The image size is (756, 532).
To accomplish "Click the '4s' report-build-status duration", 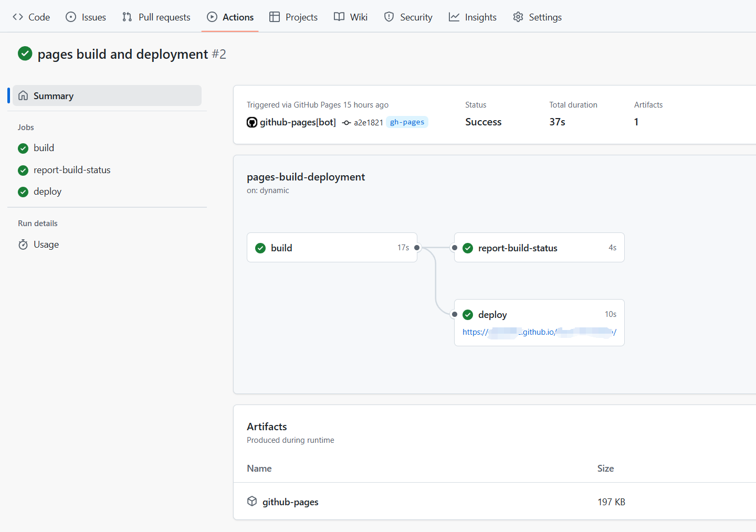I will pyautogui.click(x=613, y=248).
